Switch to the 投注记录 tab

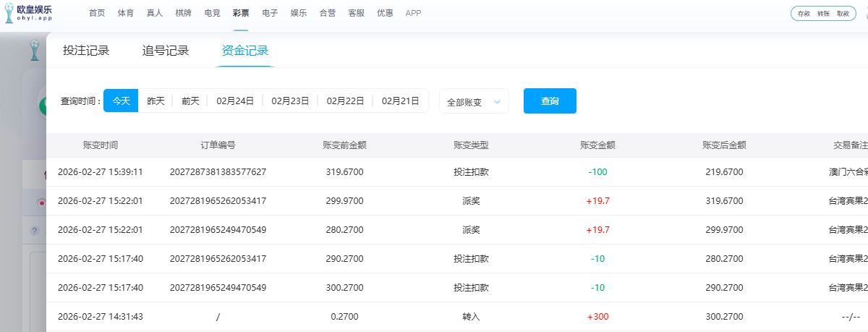coord(86,51)
